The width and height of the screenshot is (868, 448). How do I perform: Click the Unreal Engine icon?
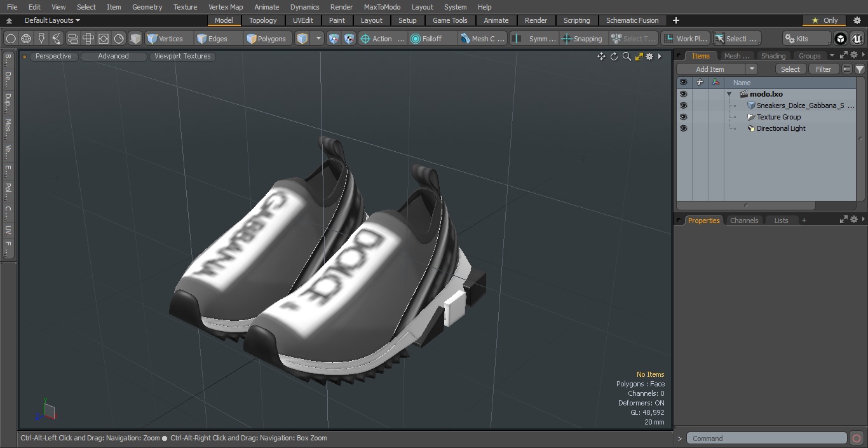click(857, 39)
